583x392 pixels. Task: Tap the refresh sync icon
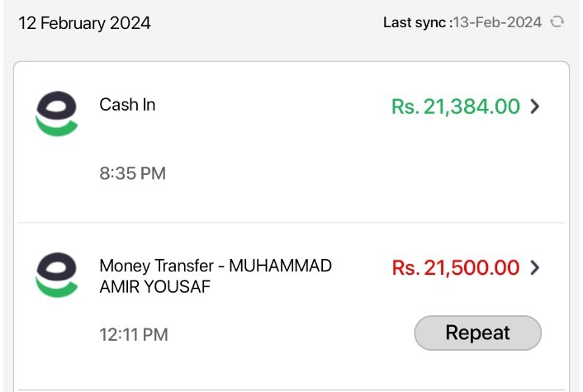click(x=557, y=22)
